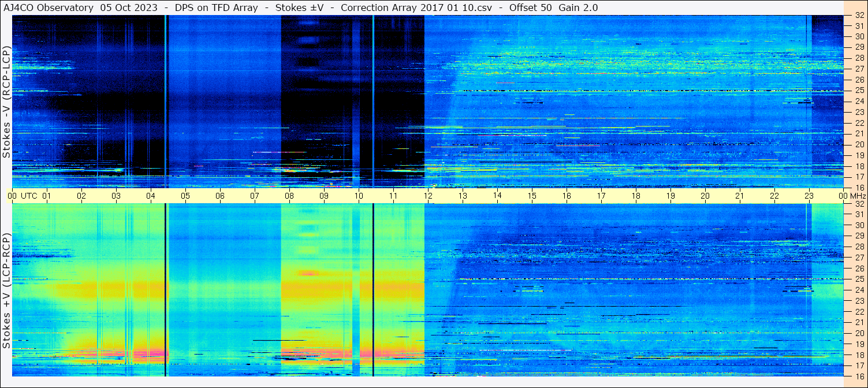Click 28 MHz label of upper Stokes -V panel
Image resolution: width=868 pixels, height=388 pixels.
pyautogui.click(x=859, y=58)
